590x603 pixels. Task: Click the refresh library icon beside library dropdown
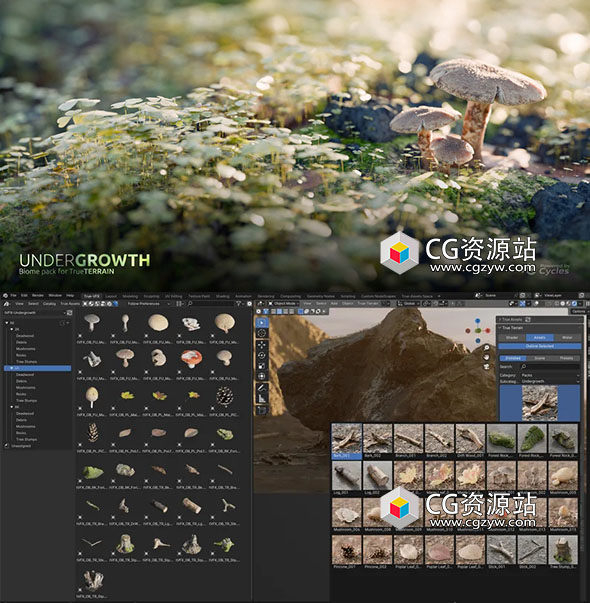tap(69, 313)
